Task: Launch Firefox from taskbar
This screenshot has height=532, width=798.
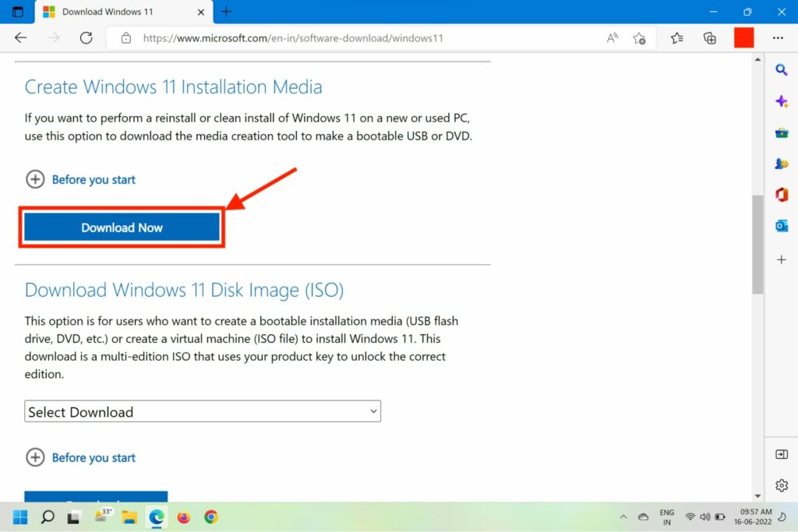Action: (x=184, y=517)
